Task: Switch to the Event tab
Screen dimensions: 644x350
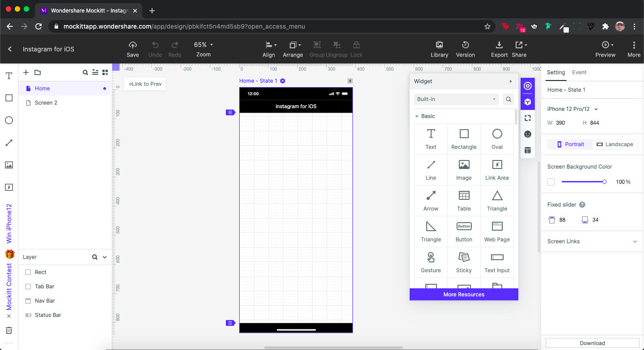Action: pos(579,72)
